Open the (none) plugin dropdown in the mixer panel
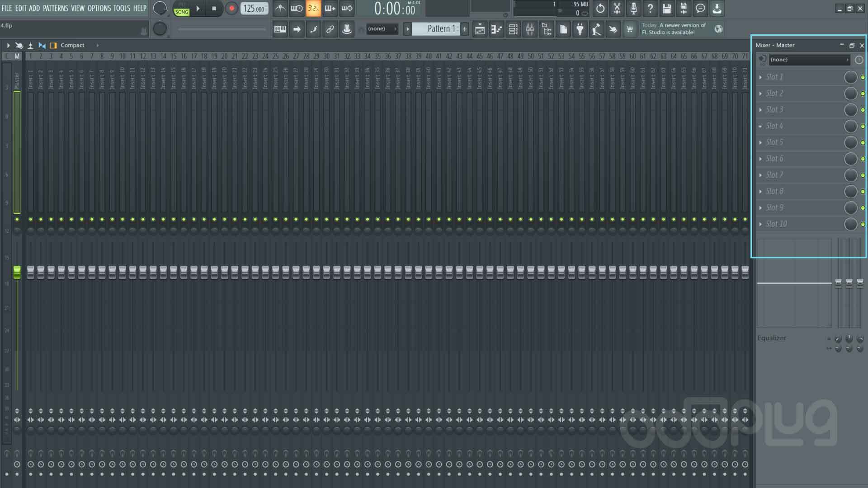 click(x=809, y=59)
